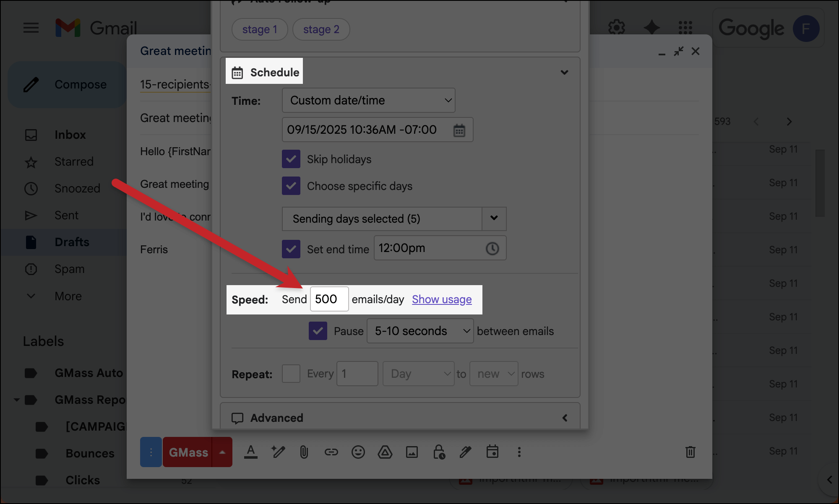Screen dimensions: 839x504
Task: Click the Show usage link
Action: pos(441,299)
